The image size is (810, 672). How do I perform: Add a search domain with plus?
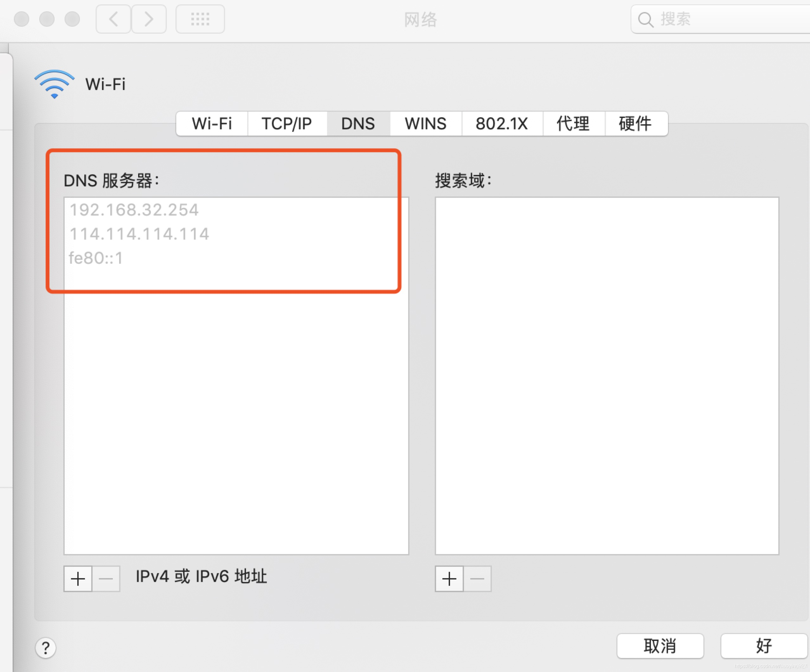pos(449,578)
